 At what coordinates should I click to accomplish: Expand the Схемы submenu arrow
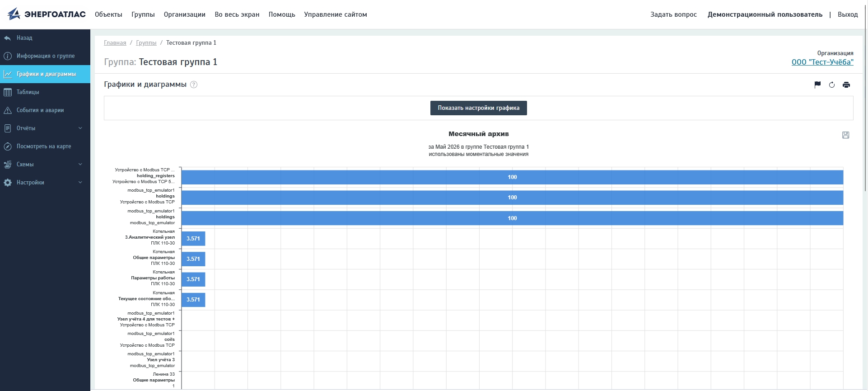80,164
